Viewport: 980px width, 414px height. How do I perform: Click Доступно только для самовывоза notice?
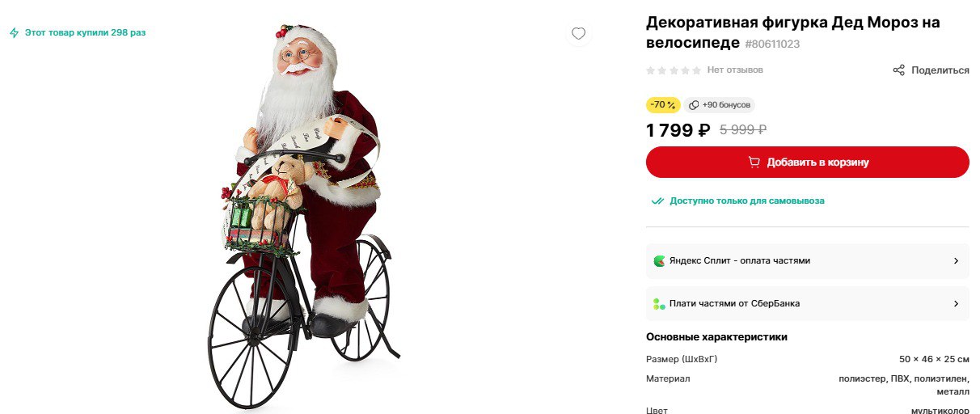pos(747,201)
